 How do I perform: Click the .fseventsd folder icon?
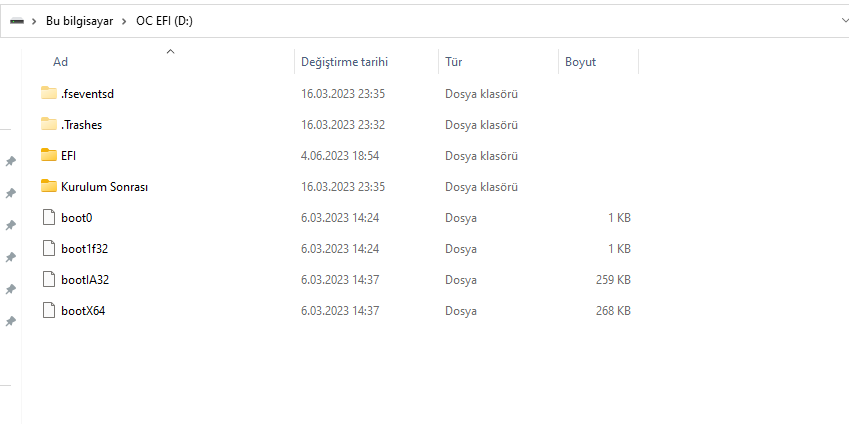click(x=49, y=93)
